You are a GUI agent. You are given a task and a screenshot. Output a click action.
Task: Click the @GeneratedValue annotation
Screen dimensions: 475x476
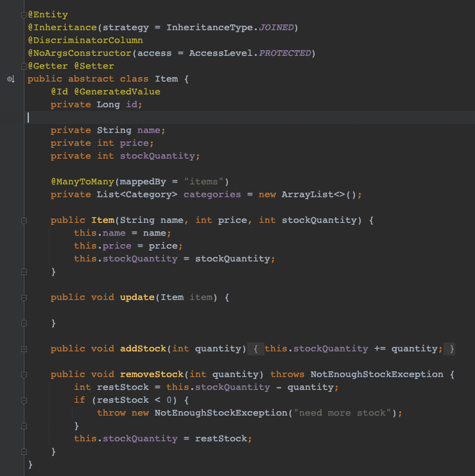coord(117,92)
